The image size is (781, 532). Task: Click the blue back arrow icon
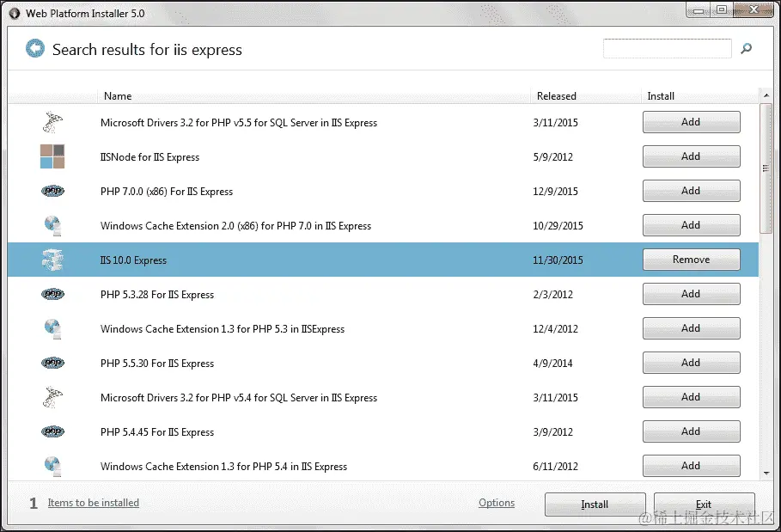[35, 48]
